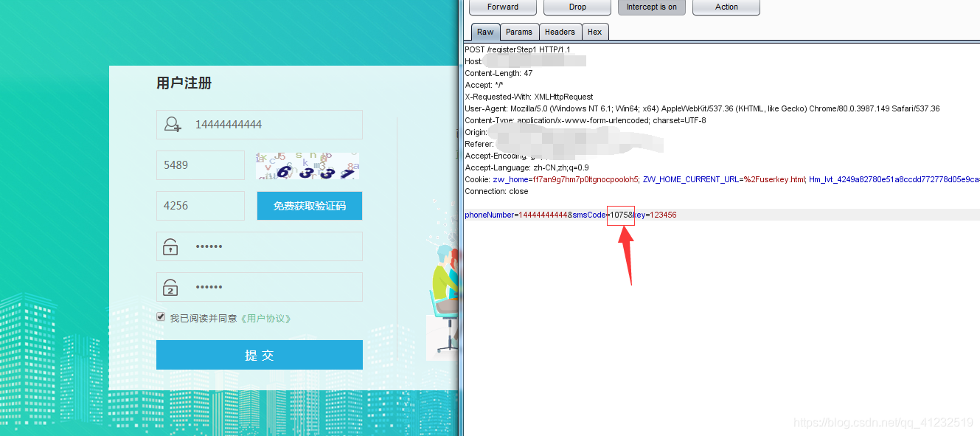Click the phoneNumber=14444444444 parameter text
This screenshot has width=980, height=436.
[515, 215]
